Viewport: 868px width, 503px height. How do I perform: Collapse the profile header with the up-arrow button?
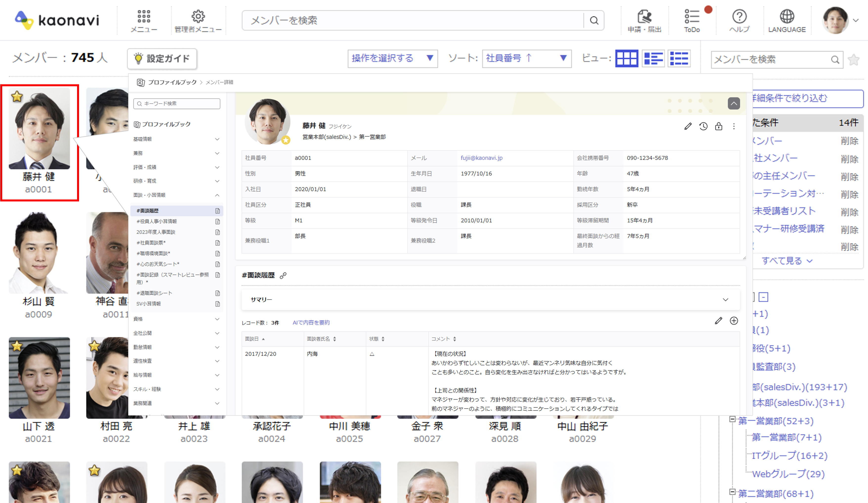click(x=734, y=103)
